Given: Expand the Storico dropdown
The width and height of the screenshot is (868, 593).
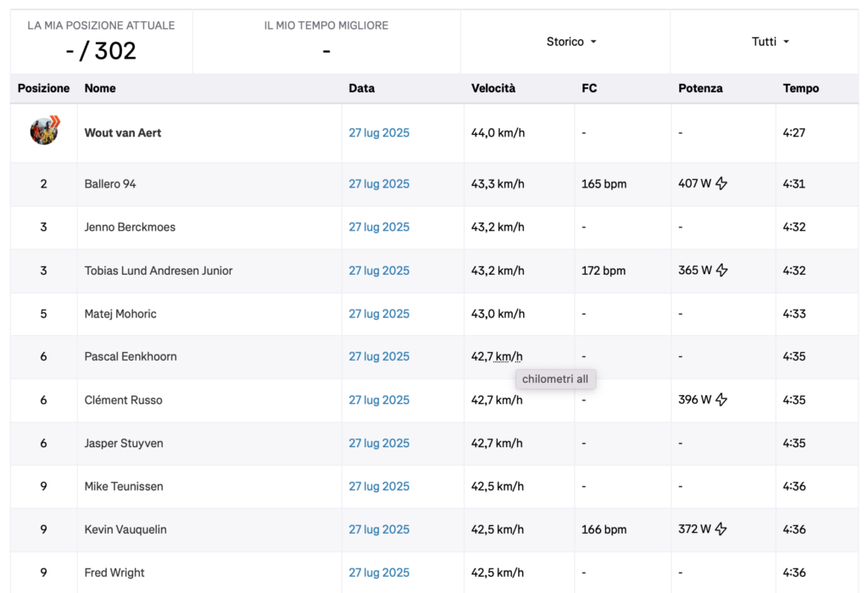Looking at the screenshot, I should (x=571, y=42).
